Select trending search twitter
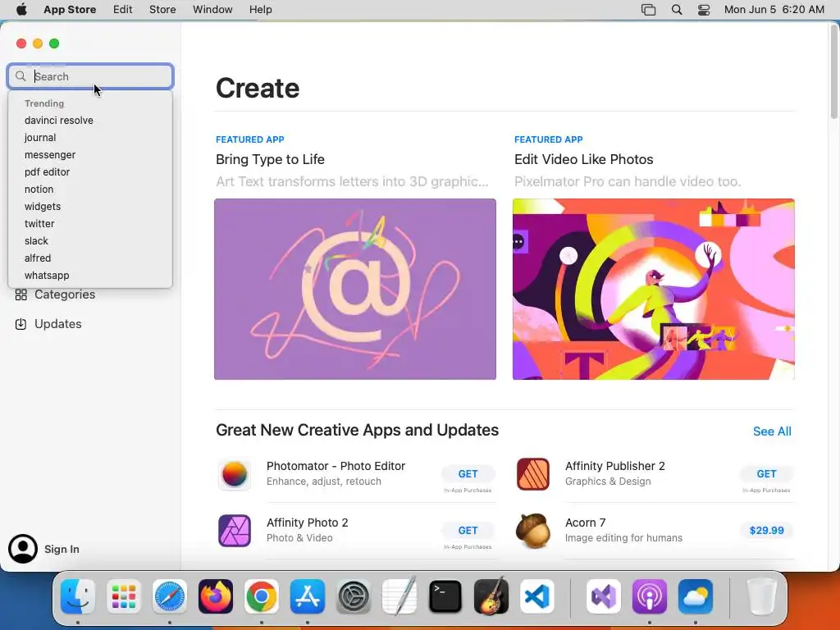 (x=39, y=223)
